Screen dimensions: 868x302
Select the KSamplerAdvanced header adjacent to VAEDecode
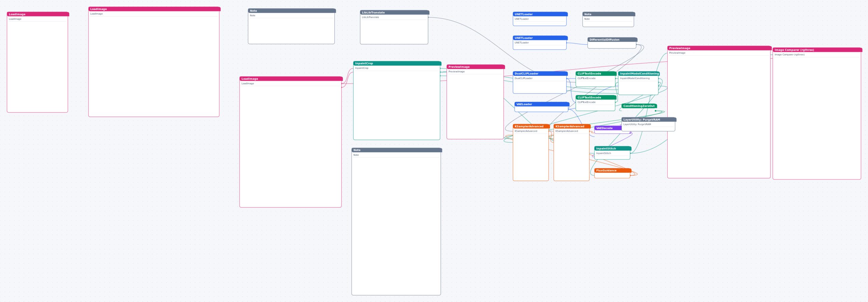[572, 126]
